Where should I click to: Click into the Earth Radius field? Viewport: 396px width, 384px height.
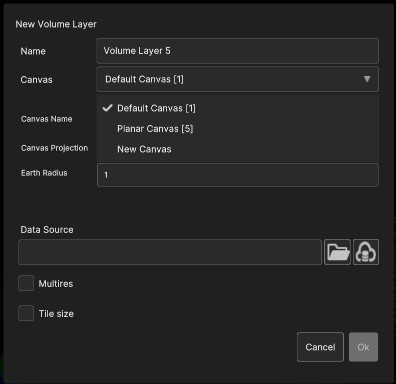coord(238,175)
